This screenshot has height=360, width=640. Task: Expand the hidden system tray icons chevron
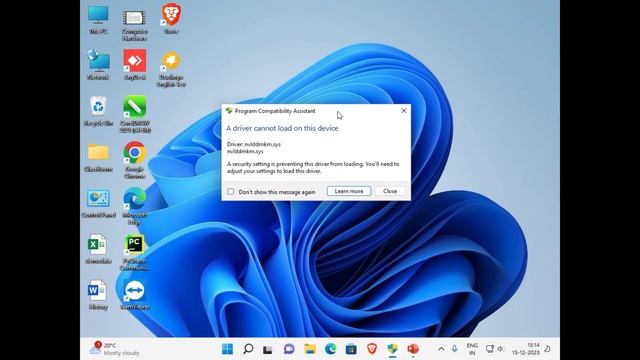point(441,349)
